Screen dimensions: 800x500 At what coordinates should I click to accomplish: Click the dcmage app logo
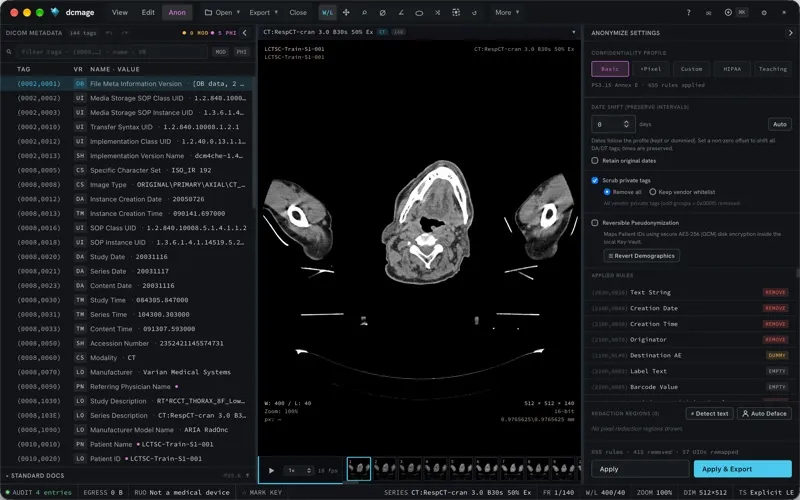pyautogui.click(x=55, y=12)
